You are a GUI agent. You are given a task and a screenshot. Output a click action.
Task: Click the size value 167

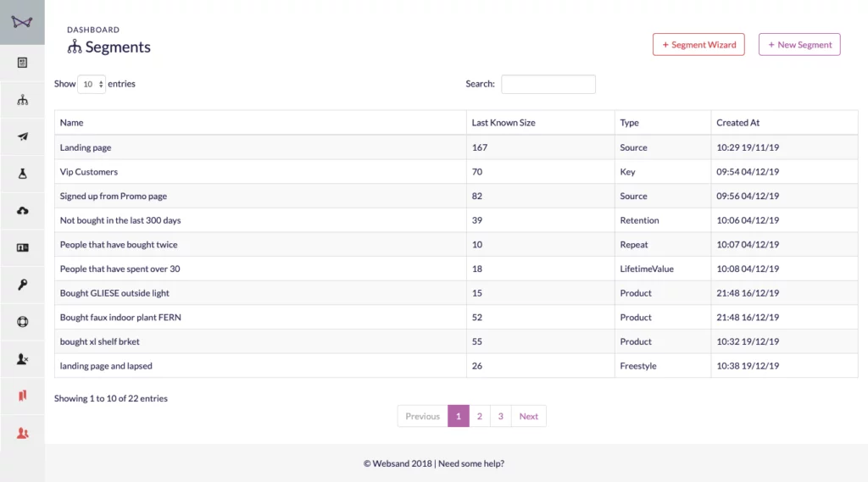[x=480, y=147]
